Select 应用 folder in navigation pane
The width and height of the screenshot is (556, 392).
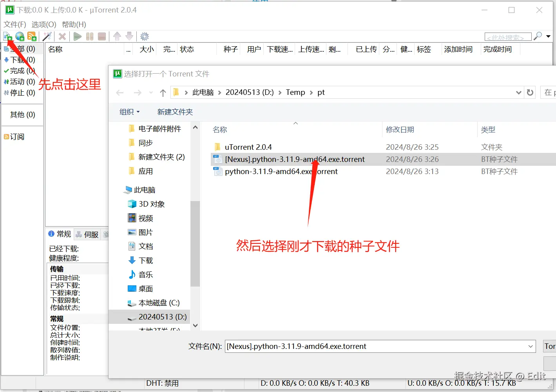141,171
